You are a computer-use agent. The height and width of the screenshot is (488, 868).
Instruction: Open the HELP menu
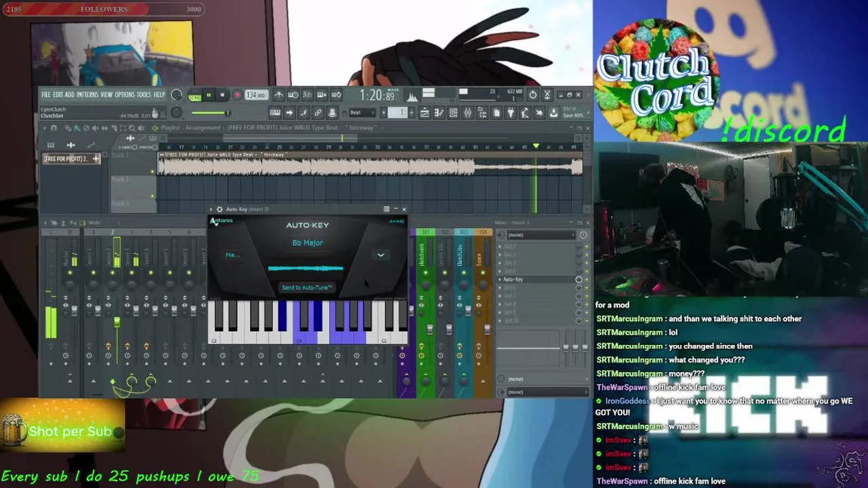159,95
